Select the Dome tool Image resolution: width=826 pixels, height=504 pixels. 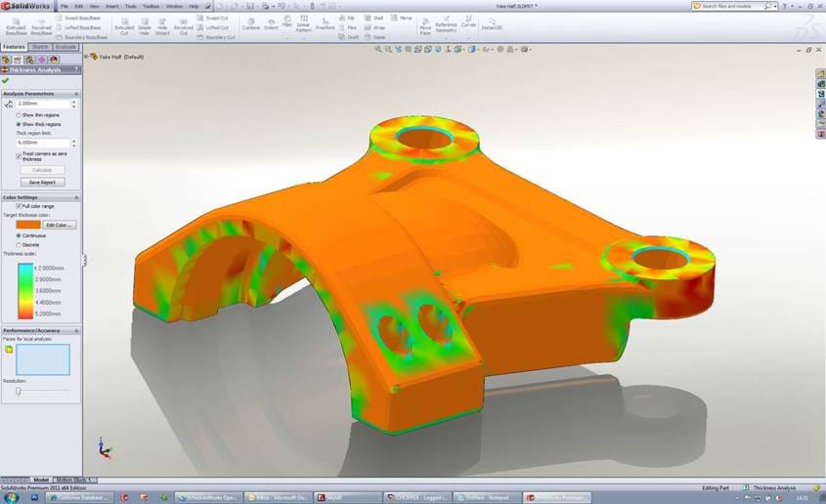click(375, 37)
